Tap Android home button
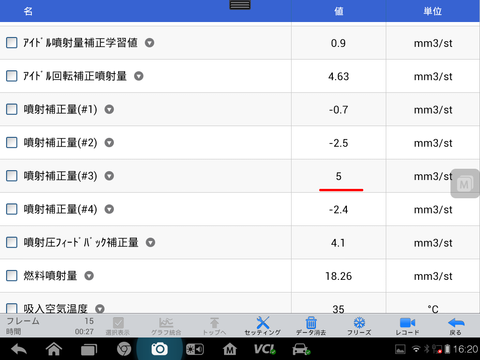The width and height of the screenshot is (480, 360). click(x=54, y=349)
